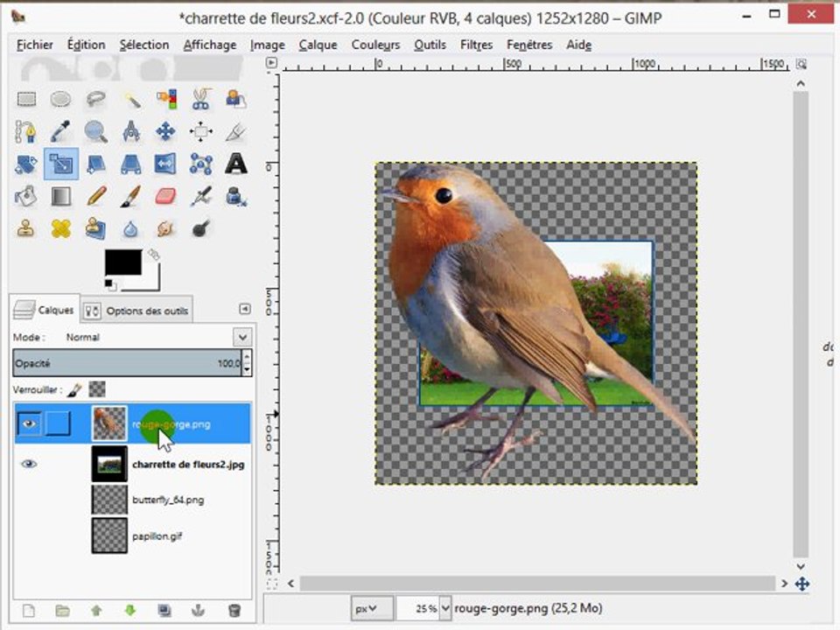840x630 pixels.
Task: Open the Sélection menu
Action: (x=144, y=45)
